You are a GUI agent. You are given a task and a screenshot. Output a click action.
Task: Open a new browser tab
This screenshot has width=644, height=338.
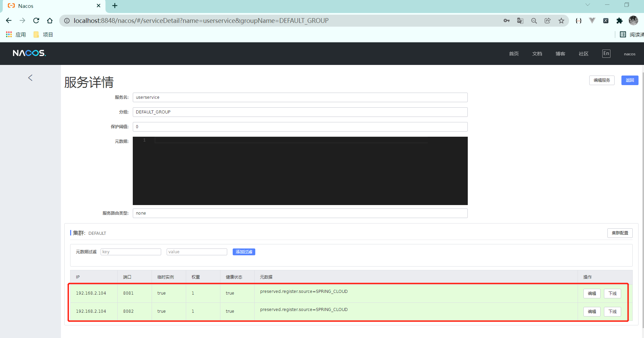pos(115,6)
